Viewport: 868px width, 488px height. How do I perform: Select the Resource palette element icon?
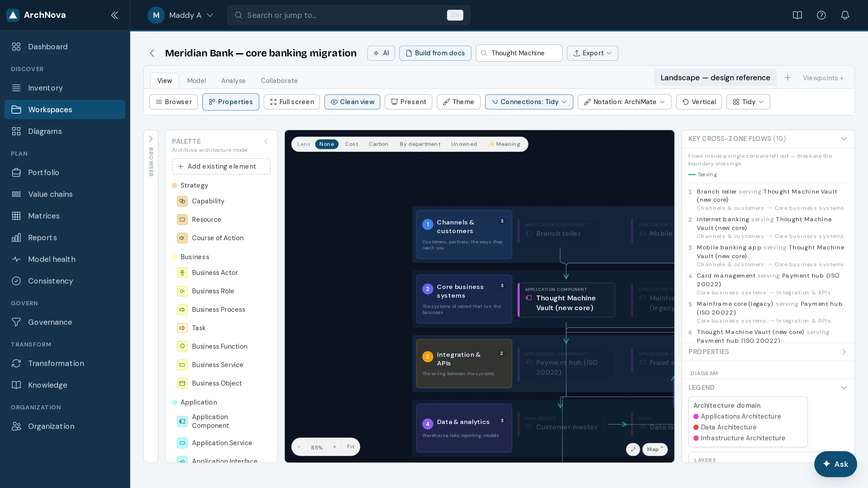pos(182,220)
